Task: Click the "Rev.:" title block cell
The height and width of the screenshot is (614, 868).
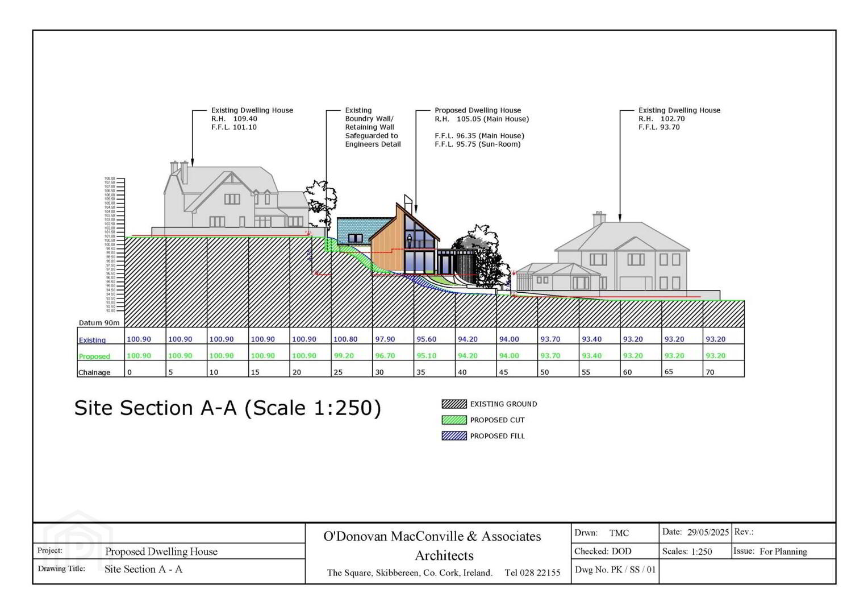Action: (784, 532)
